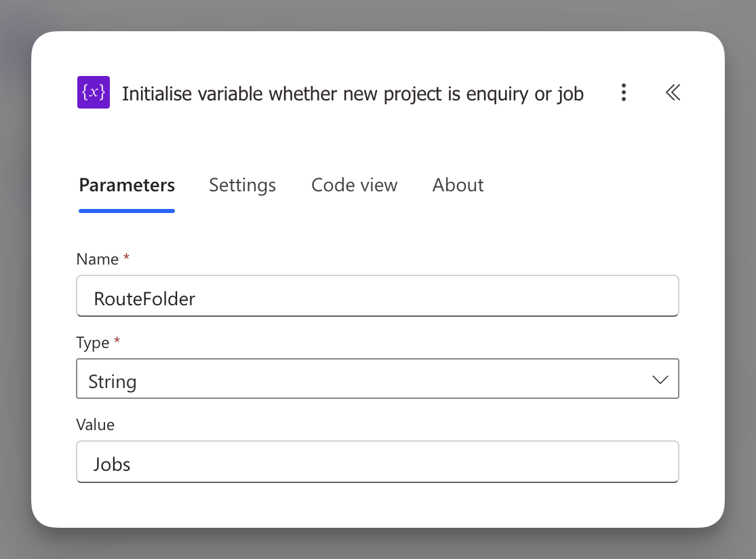Image resolution: width=756 pixels, height=559 pixels.
Task: Click the Type field label
Action: (93, 343)
